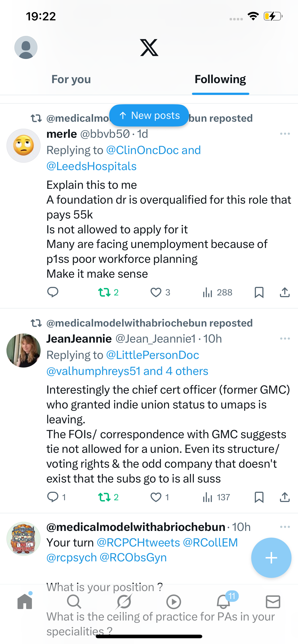
Task: Open the profile avatar menu
Action: (26, 47)
